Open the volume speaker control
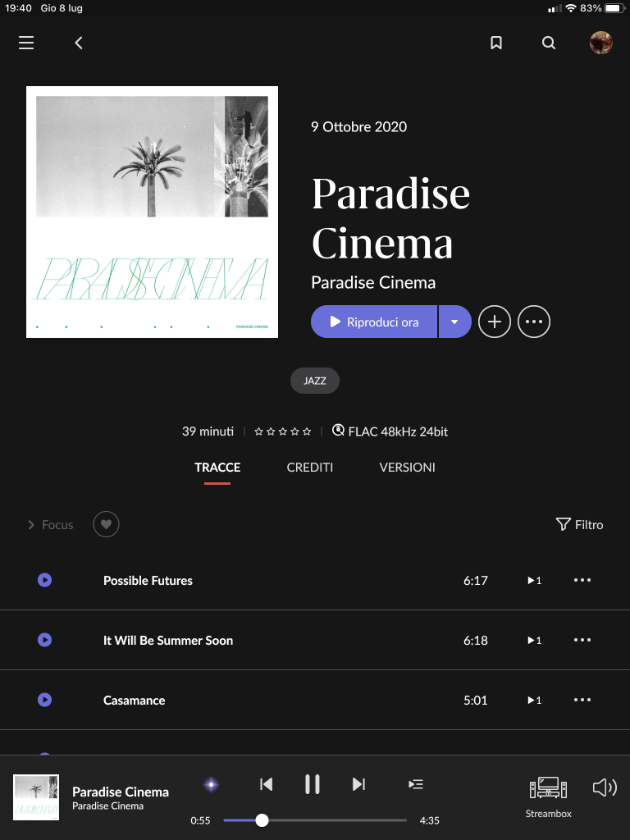Image resolution: width=630 pixels, height=840 pixels. click(x=605, y=787)
